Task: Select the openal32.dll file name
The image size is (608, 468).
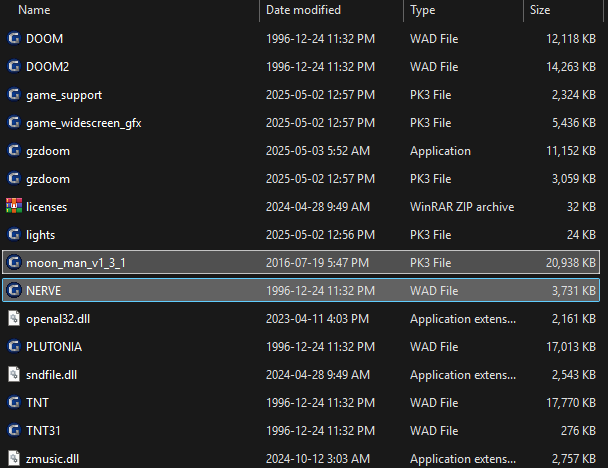Action: tap(58, 319)
